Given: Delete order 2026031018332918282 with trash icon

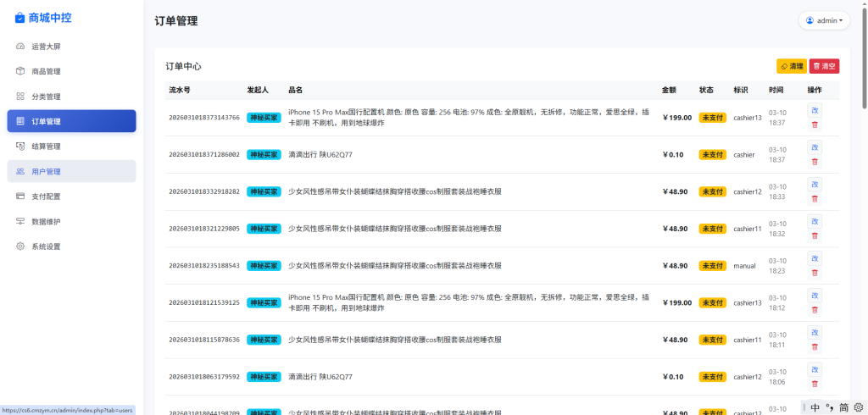Looking at the screenshot, I should [x=815, y=199].
